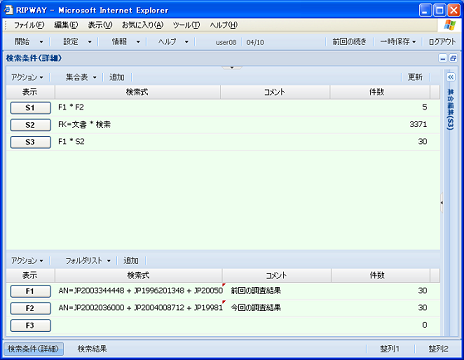Click the S2 display button

click(x=30, y=125)
